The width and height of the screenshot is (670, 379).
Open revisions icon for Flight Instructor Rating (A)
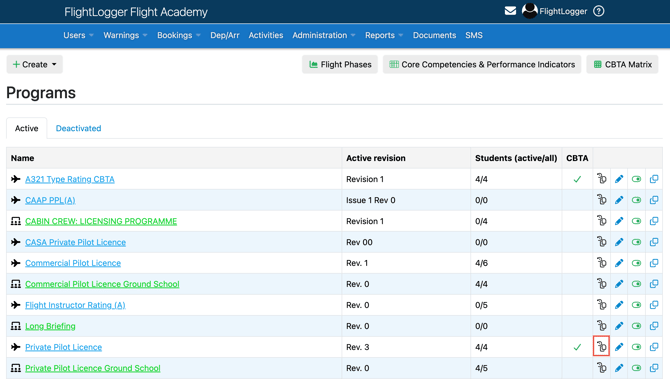pyautogui.click(x=602, y=304)
